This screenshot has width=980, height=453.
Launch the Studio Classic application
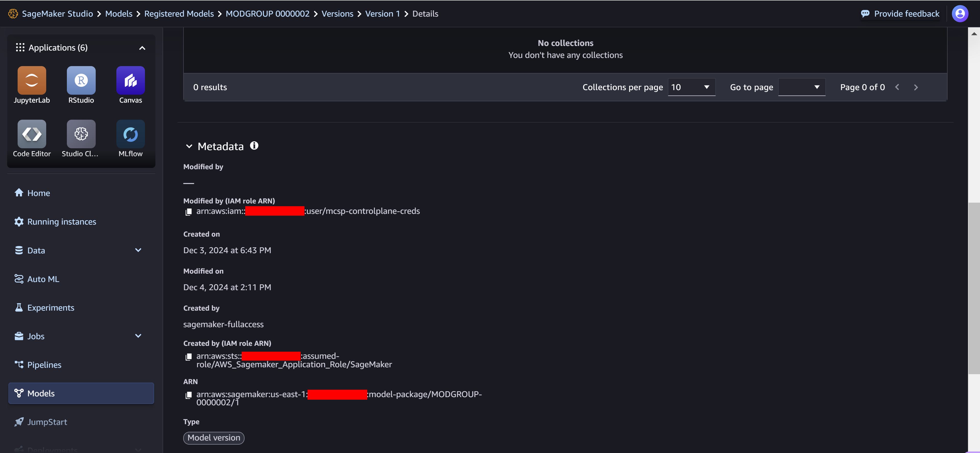point(81,134)
